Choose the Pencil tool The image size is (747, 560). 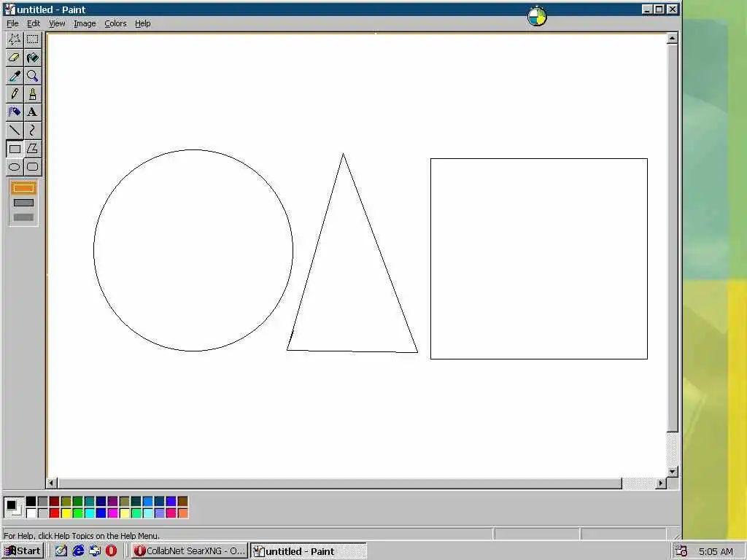[x=15, y=94]
